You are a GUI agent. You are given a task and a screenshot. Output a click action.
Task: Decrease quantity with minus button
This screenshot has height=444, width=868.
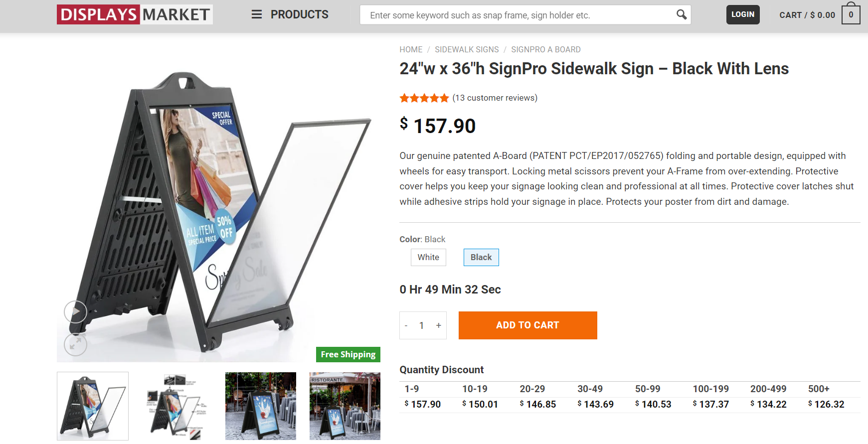click(x=406, y=325)
